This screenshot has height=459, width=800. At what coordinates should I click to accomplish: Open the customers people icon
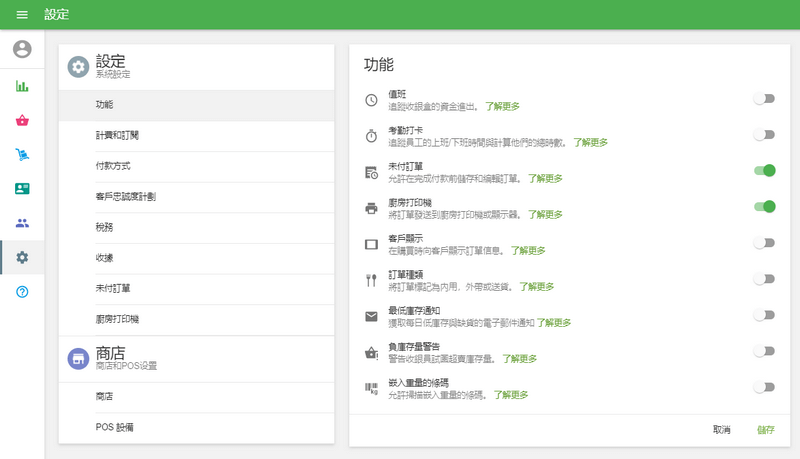[22, 223]
